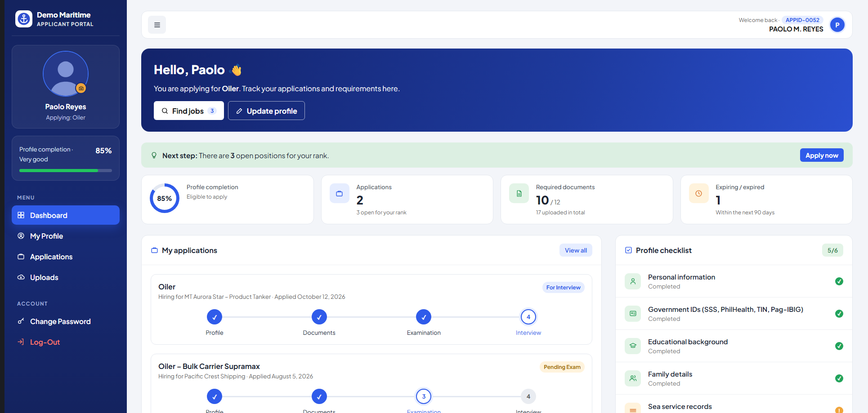
Task: Click View all in My applications
Action: click(x=576, y=250)
